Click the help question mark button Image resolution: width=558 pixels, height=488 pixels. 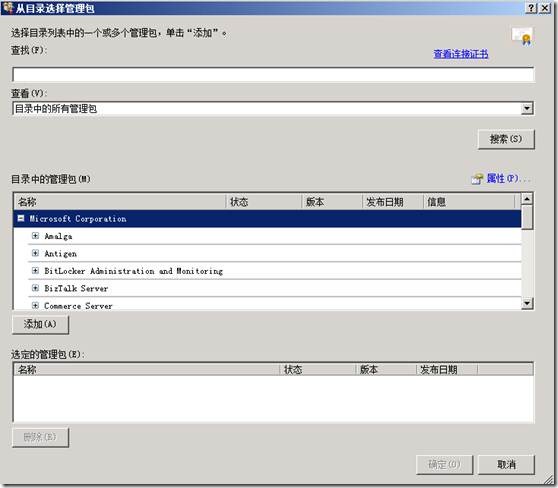531,8
